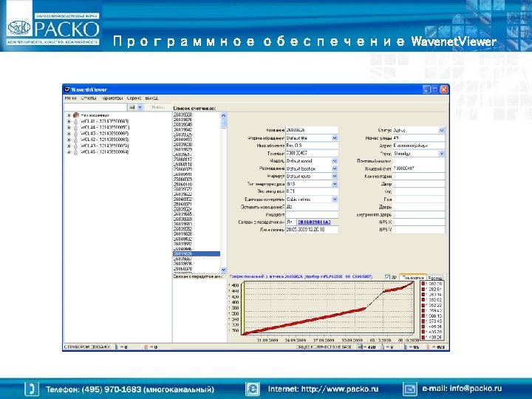This screenshot has height=399, width=532.
Task: Click the 'Дата смены' date field
Action: pyautogui.click(x=312, y=230)
